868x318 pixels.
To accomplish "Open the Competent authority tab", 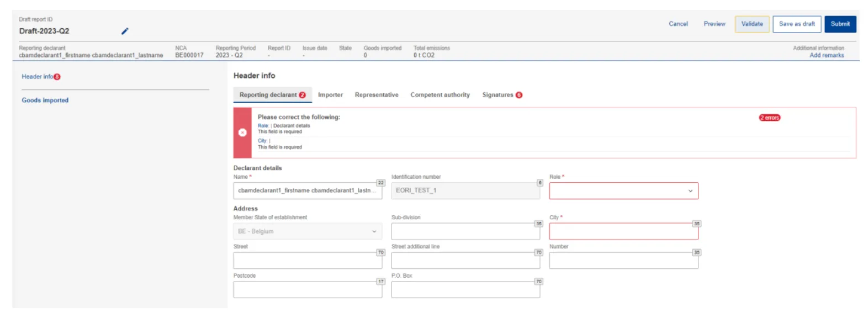I will coord(440,95).
